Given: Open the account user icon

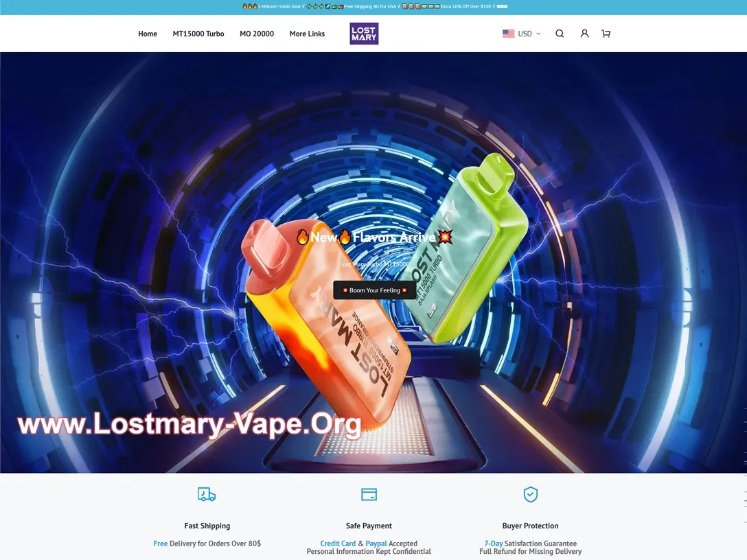Looking at the screenshot, I should [x=584, y=34].
